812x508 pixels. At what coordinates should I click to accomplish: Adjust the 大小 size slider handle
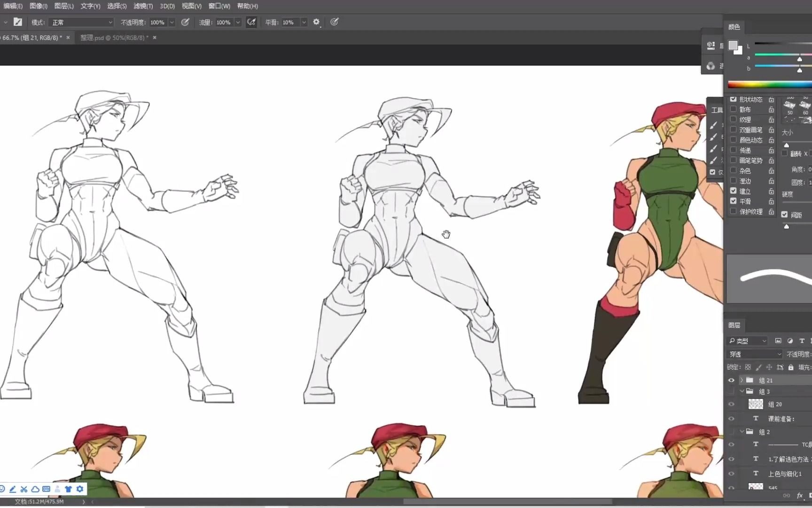pos(786,145)
